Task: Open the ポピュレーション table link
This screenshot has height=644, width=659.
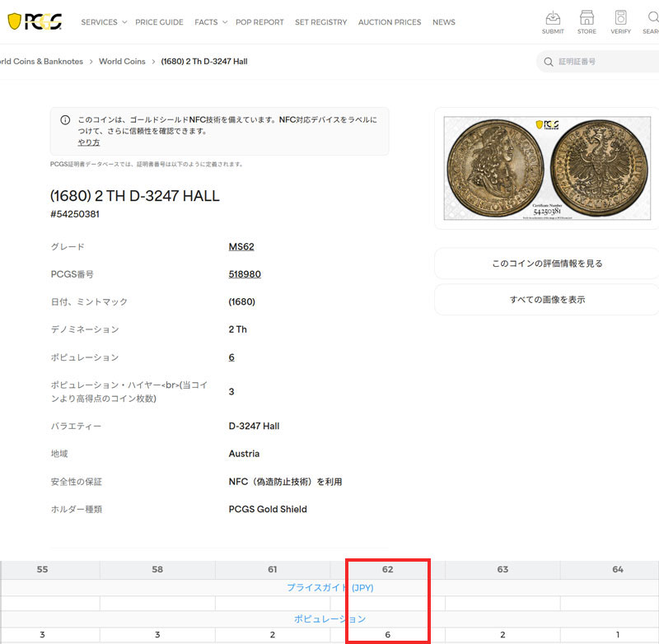Action: tap(330, 618)
